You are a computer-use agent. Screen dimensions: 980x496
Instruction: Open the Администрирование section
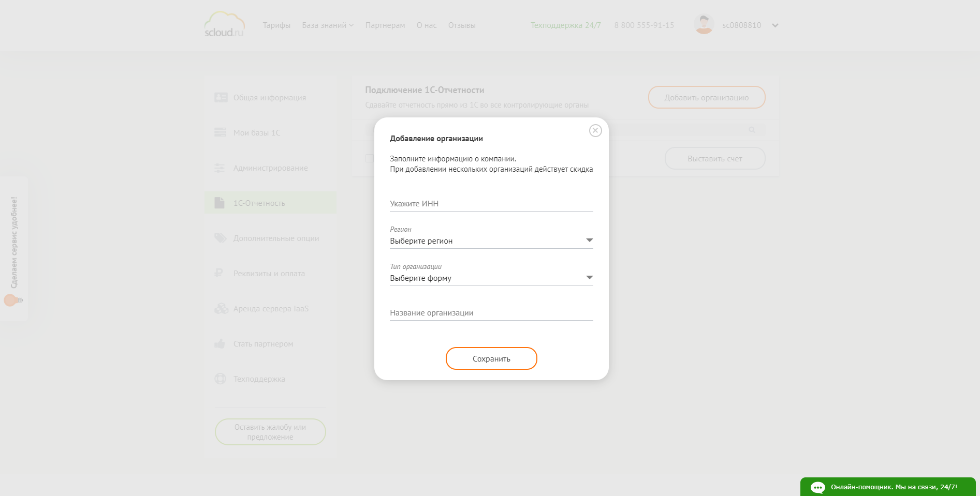pos(271,168)
